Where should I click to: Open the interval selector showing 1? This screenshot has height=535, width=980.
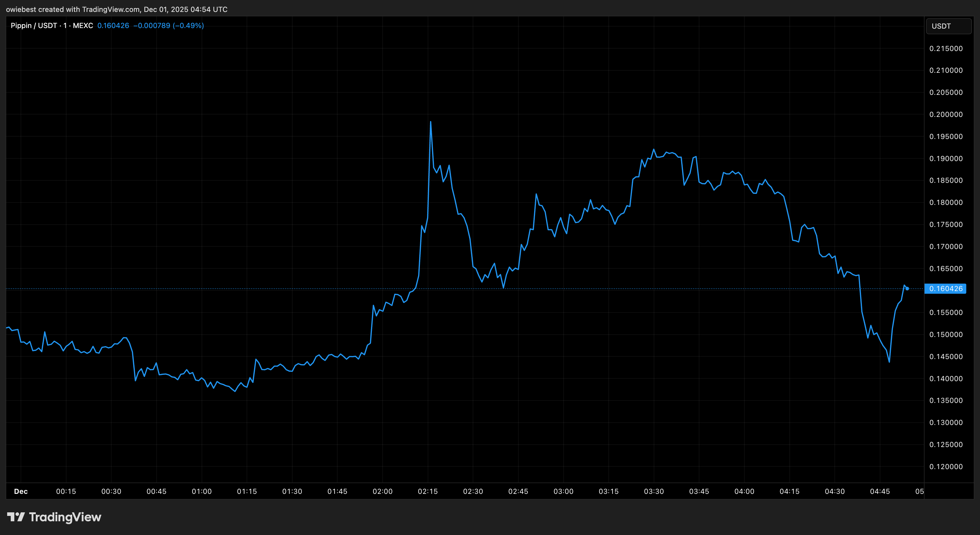65,25
